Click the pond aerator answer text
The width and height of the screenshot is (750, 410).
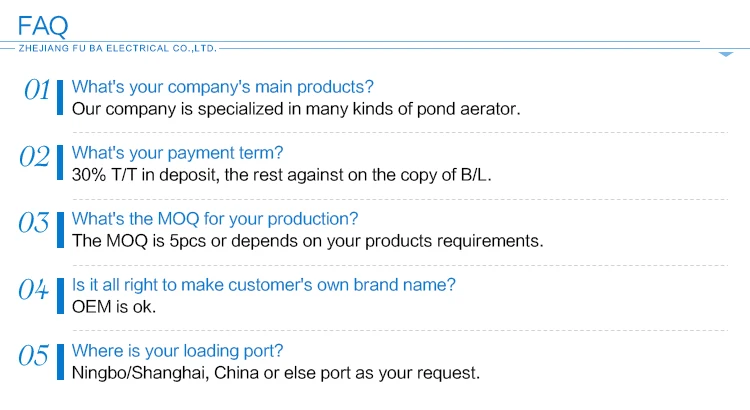click(297, 108)
